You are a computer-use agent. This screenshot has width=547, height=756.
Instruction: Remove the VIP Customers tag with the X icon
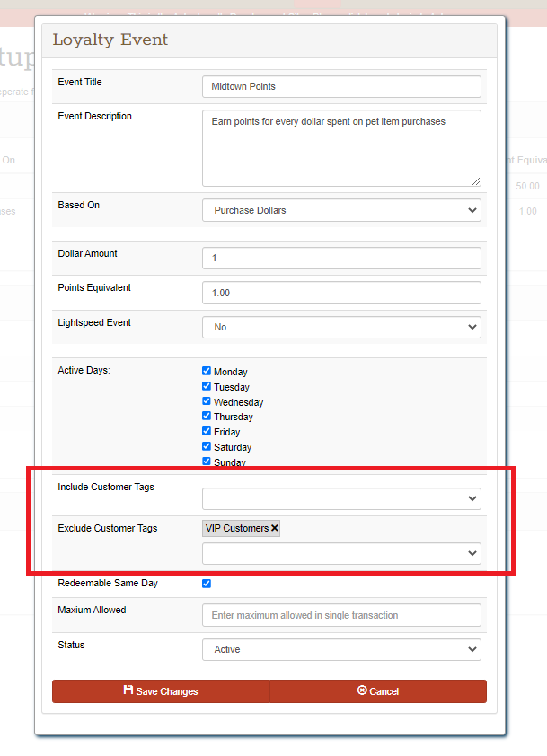275,528
